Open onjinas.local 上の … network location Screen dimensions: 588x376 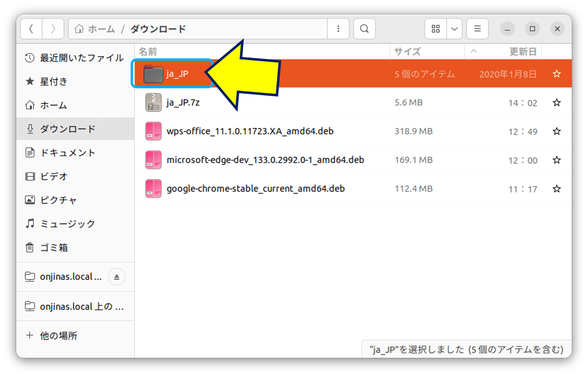tap(75, 306)
